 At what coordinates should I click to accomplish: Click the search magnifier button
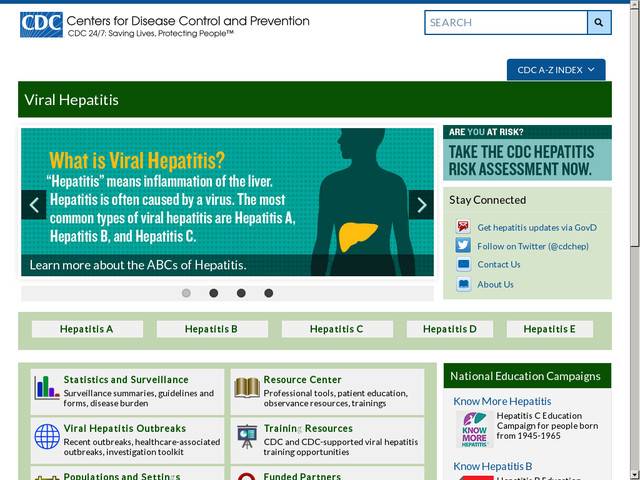[599, 22]
